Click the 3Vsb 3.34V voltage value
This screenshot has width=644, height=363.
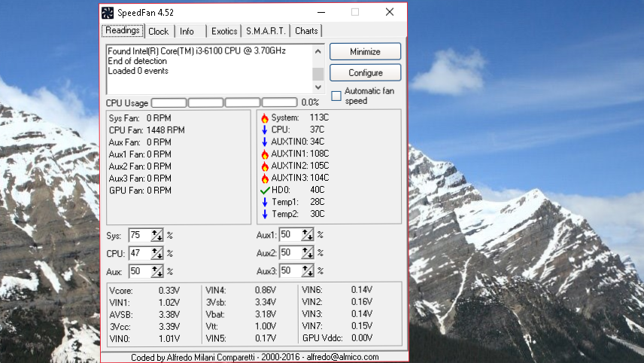click(x=266, y=303)
